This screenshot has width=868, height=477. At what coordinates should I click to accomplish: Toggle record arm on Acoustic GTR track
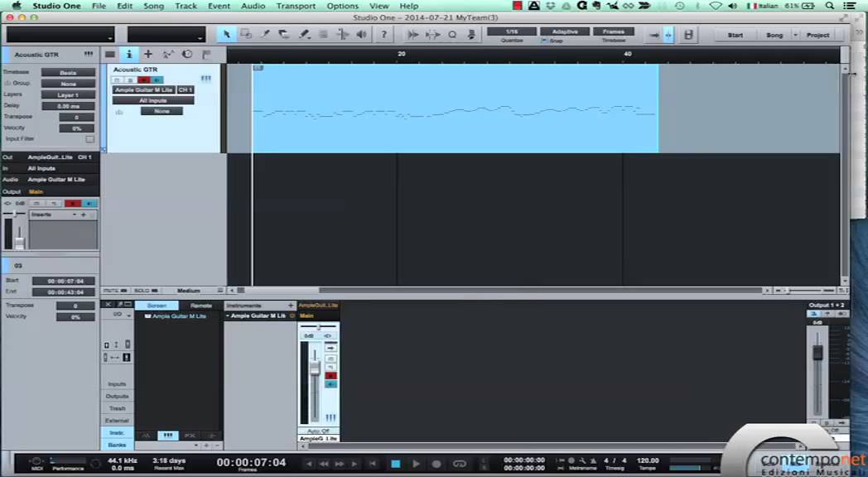click(x=144, y=79)
